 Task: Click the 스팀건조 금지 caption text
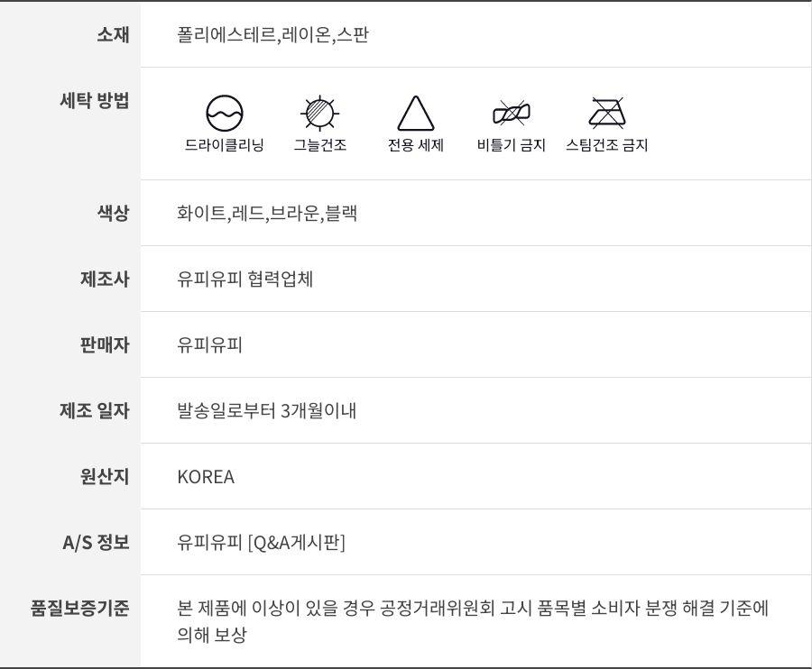coord(607,144)
